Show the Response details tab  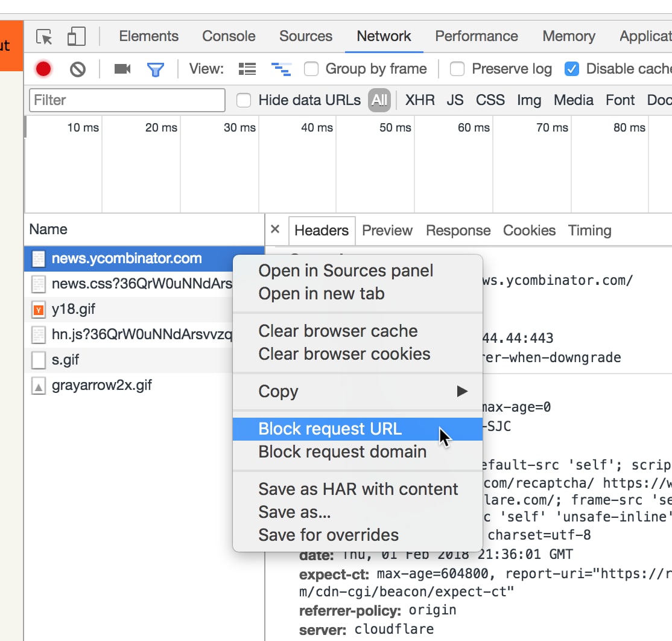[x=458, y=231]
